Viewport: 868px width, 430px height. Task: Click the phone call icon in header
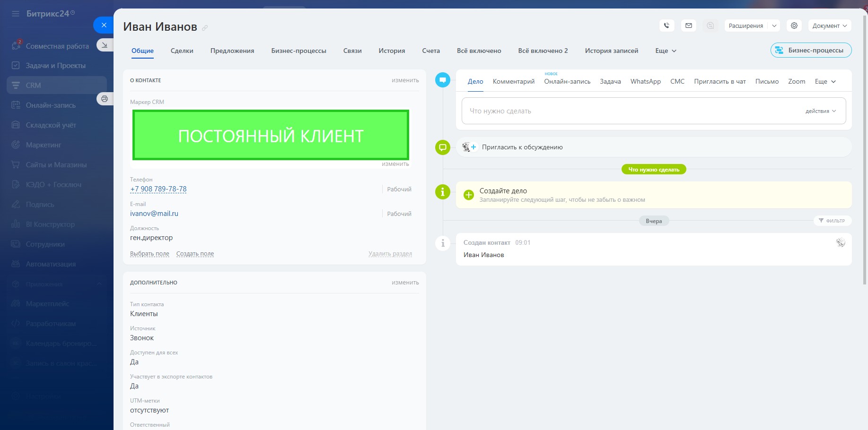666,26
